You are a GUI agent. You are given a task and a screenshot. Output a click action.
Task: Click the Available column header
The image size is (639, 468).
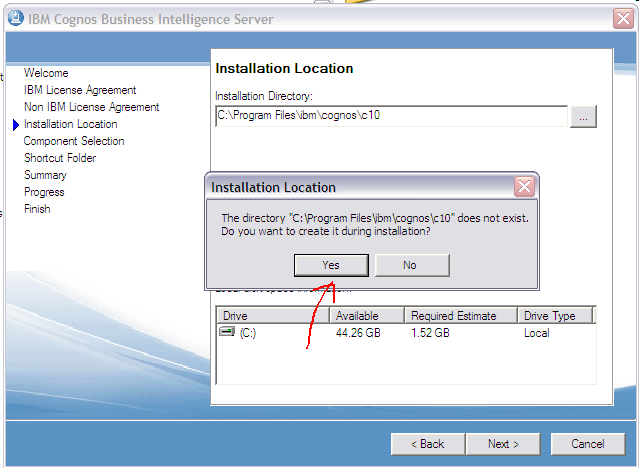[x=367, y=316]
